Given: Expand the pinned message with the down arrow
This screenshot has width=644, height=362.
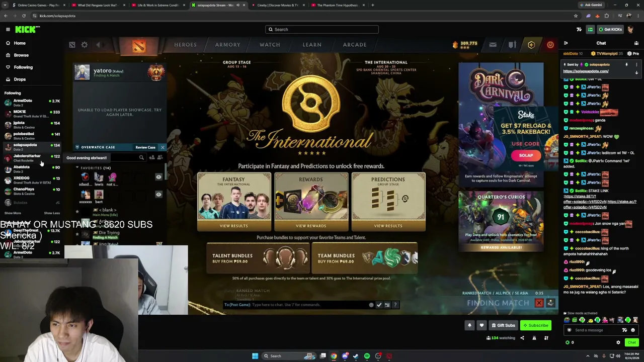Looking at the screenshot, I should [x=636, y=72].
